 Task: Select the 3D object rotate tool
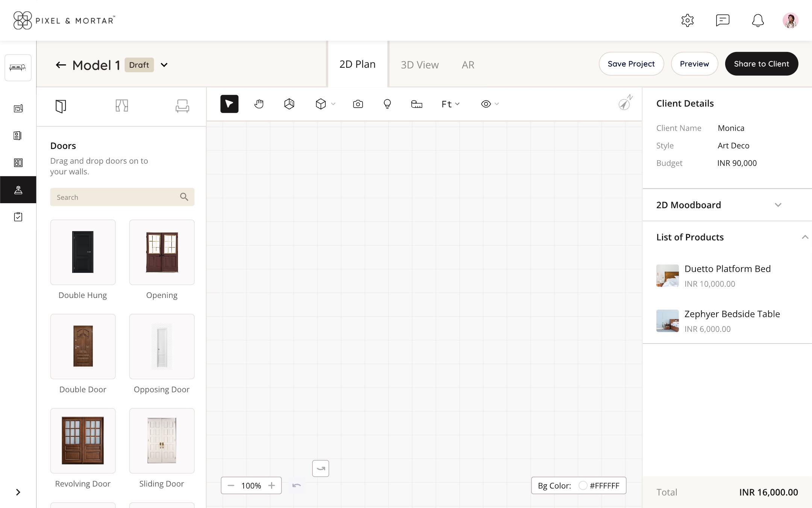point(289,104)
